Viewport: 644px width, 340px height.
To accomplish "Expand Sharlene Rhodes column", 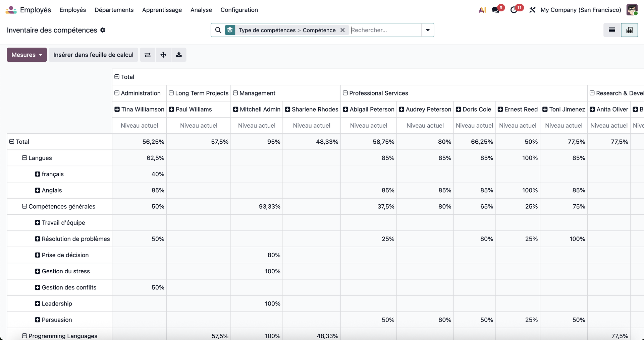I will point(287,109).
